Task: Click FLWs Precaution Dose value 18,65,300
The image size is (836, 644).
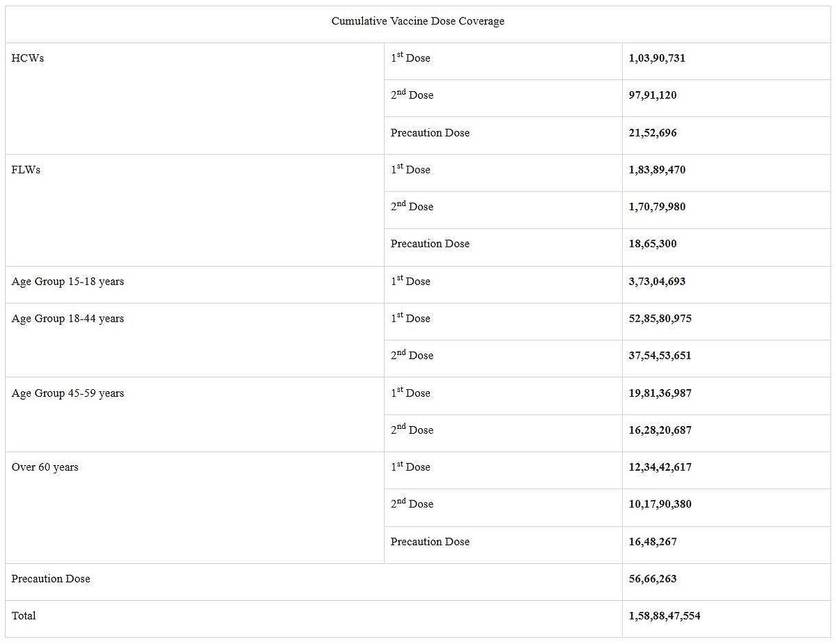Action: pyautogui.click(x=652, y=244)
